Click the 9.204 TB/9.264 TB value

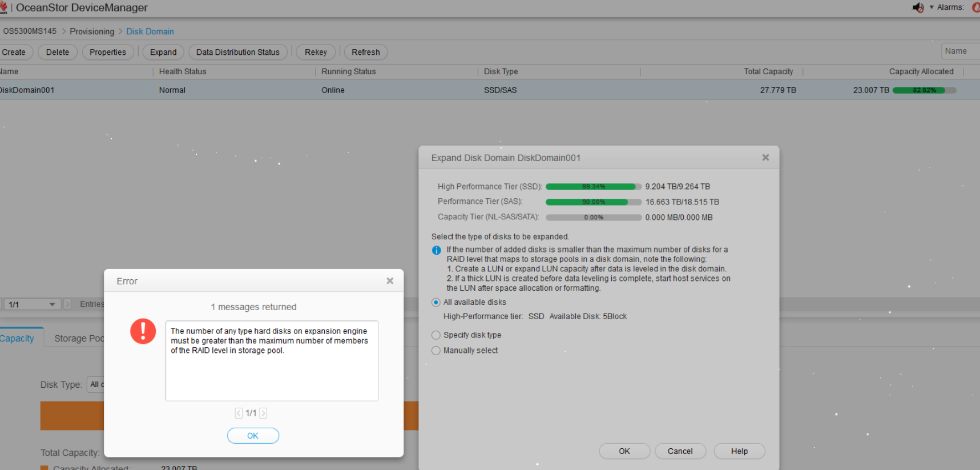tap(678, 187)
